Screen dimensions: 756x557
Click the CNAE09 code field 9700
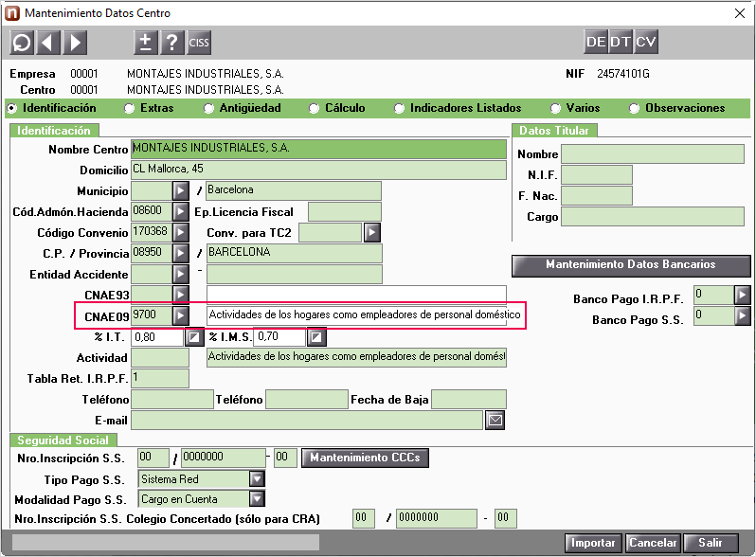[x=152, y=315]
